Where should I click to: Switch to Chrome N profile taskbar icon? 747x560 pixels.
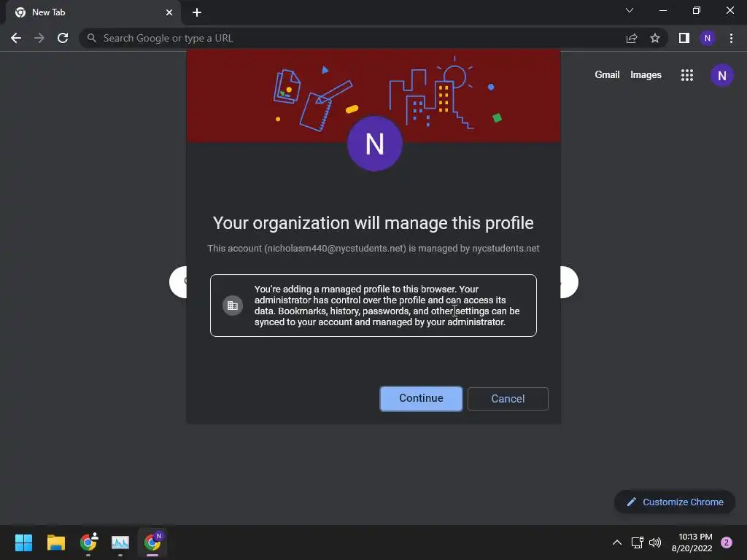152,542
